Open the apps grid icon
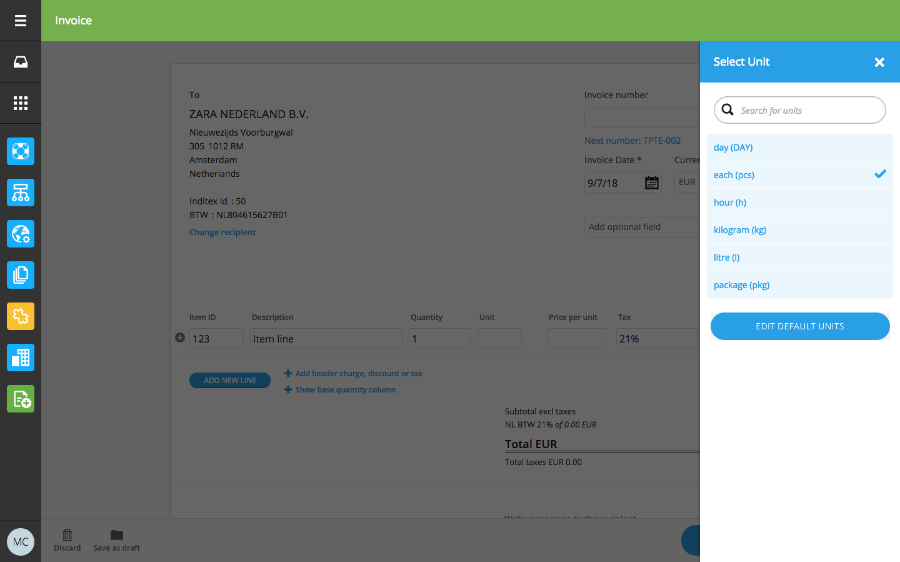This screenshot has width=900, height=562. [x=21, y=103]
